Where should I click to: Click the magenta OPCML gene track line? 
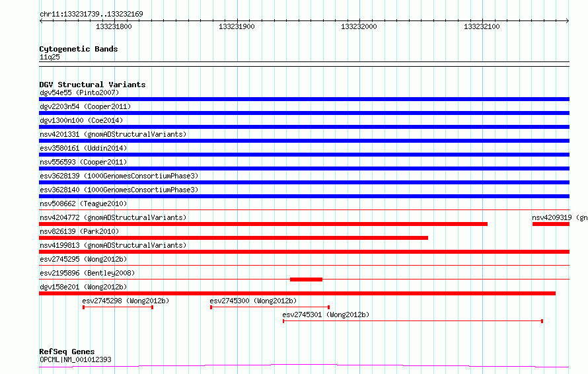pos(304,366)
